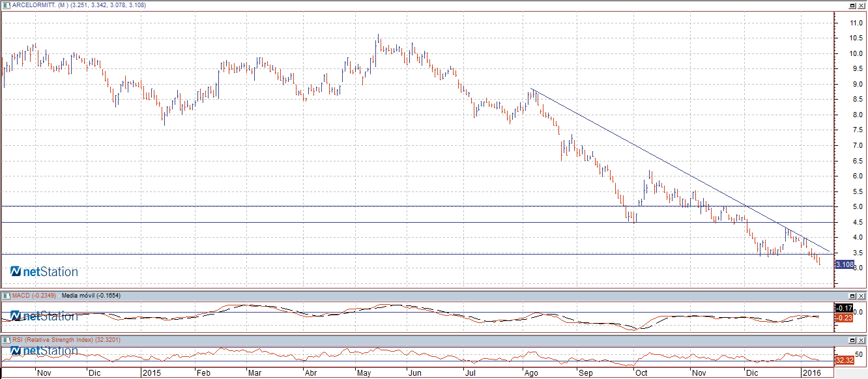Click the Ago date axis label
This screenshot has width=868, height=379.
coord(532,374)
